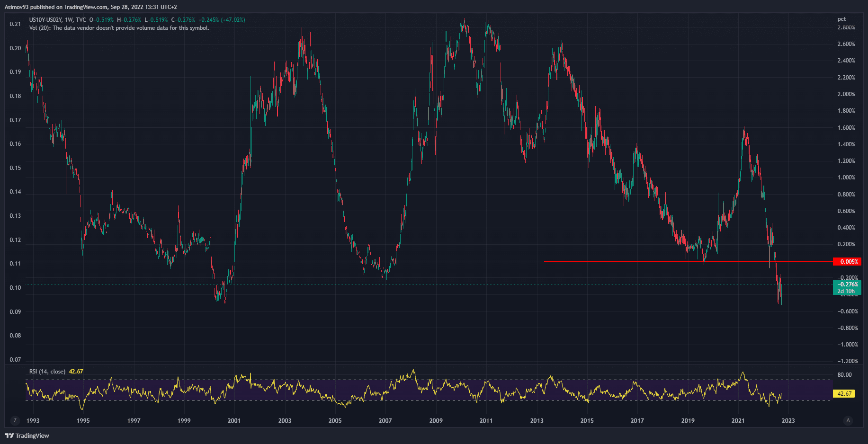Click the A auto-scale icon at bottom-right
Viewport: 868px width, 444px height.
tap(848, 420)
